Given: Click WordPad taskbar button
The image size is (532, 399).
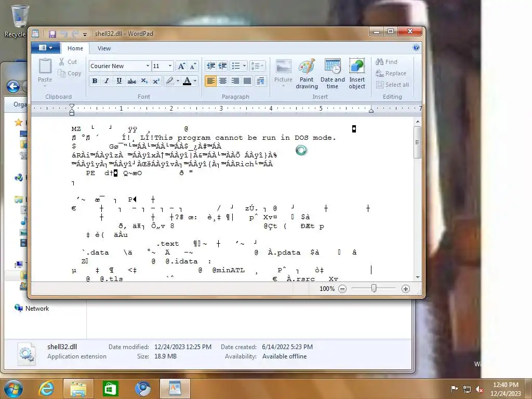Looking at the screenshot, I should (175, 389).
